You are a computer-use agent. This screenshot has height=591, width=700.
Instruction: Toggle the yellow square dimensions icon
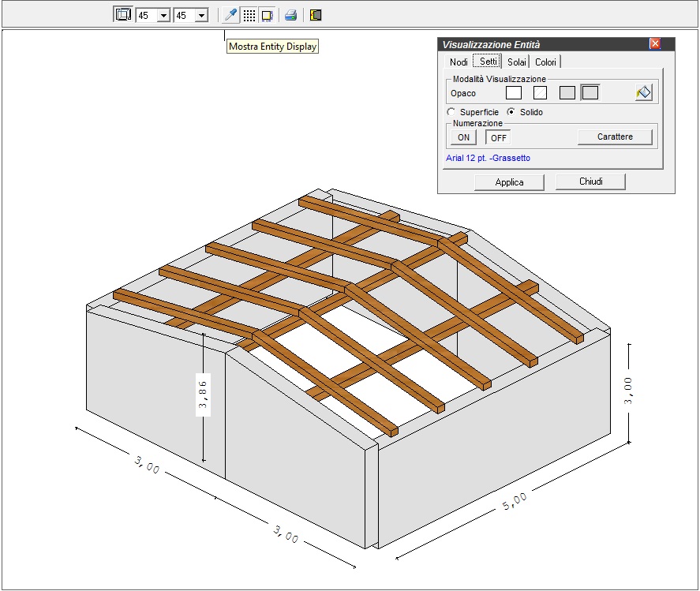267,15
